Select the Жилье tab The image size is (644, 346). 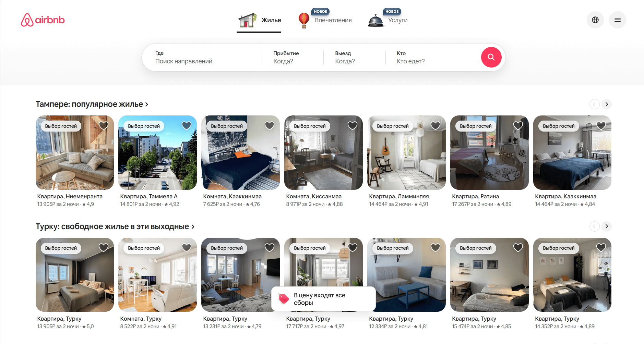(271, 20)
